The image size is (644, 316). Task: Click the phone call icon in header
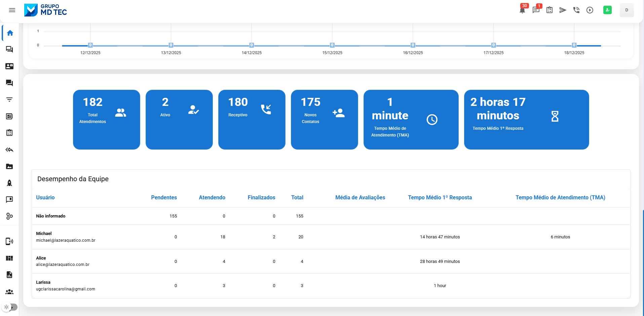click(576, 10)
